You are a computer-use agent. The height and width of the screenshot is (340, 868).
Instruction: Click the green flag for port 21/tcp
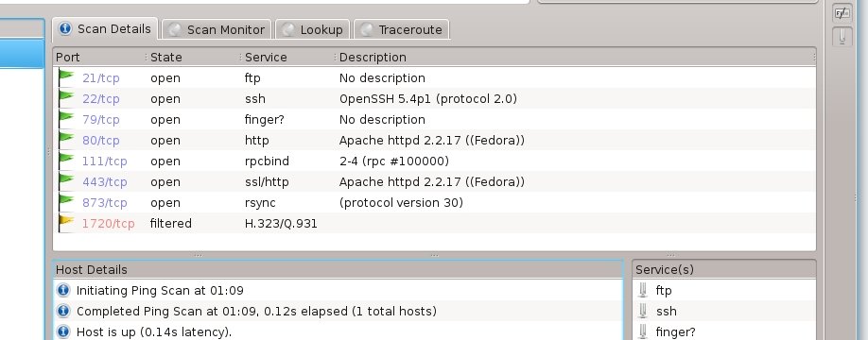point(66,78)
